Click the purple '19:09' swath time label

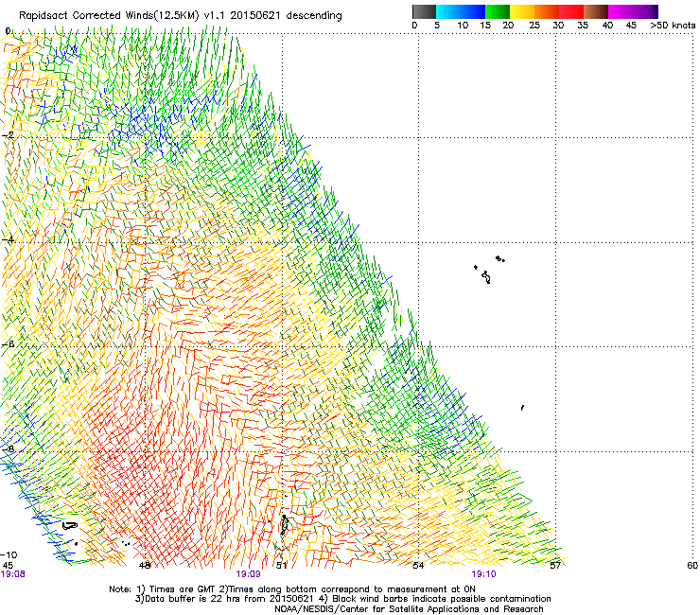pyautogui.click(x=248, y=574)
